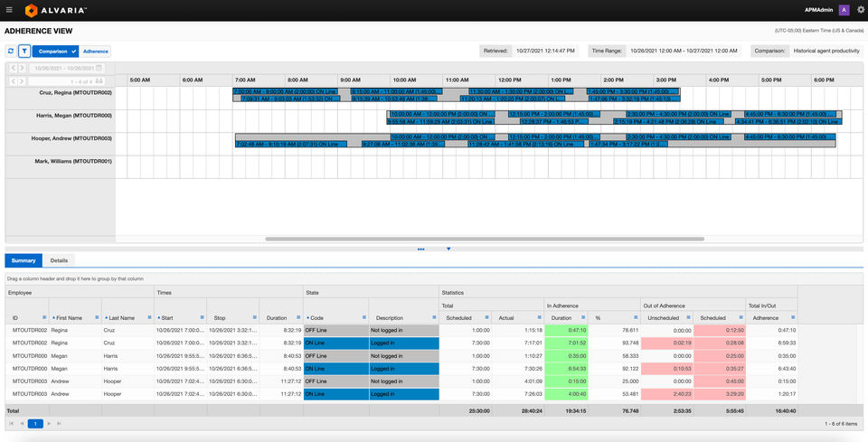
Task: Click the employee search binoculars icon
Action: tap(99, 81)
